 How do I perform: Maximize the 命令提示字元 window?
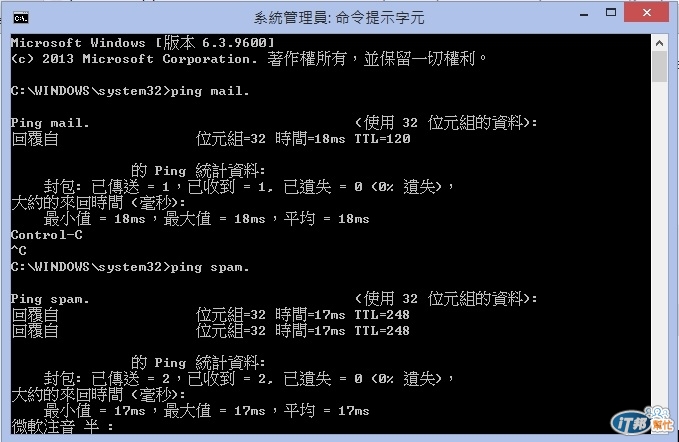click(x=611, y=13)
